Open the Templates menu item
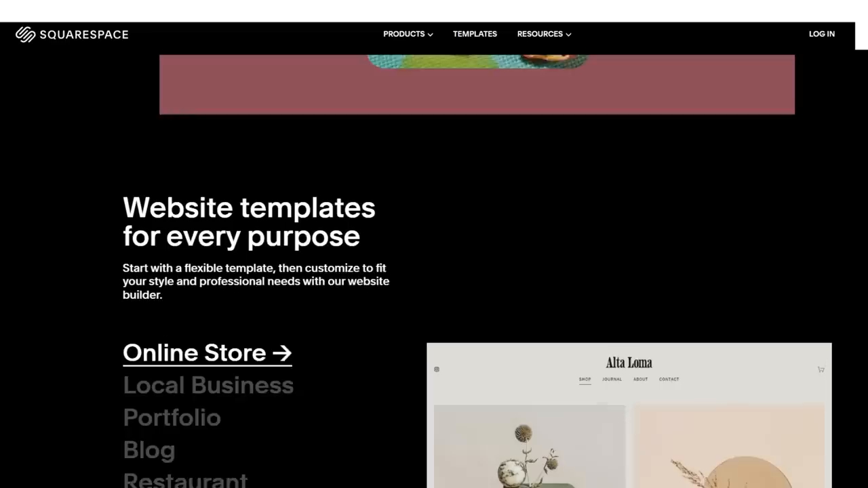Viewport: 868px width, 488px height. pos(475,34)
